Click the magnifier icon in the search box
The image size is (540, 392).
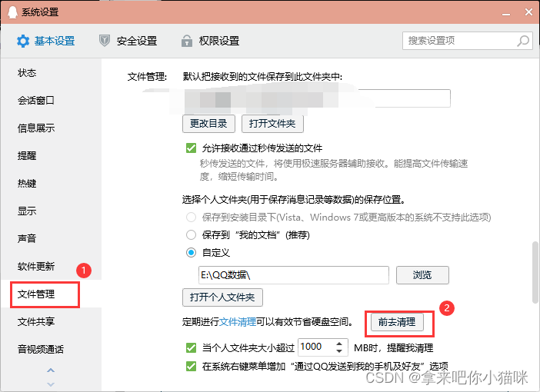tap(523, 41)
